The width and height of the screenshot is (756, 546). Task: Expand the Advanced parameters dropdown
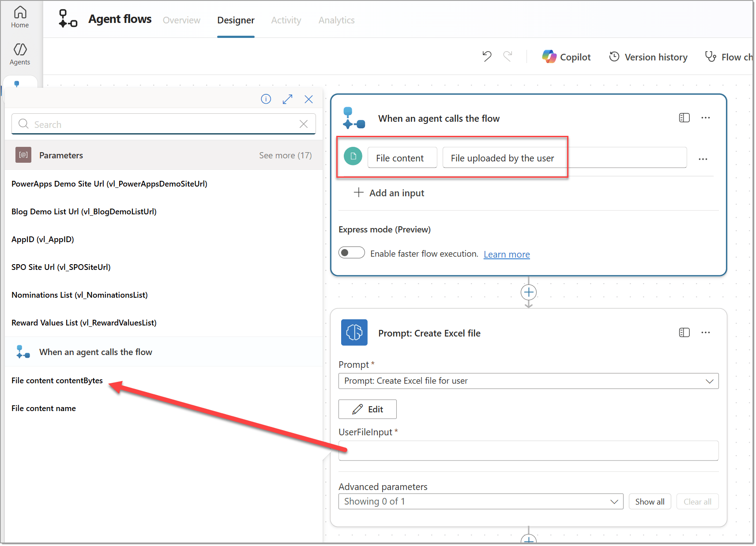[x=481, y=501]
